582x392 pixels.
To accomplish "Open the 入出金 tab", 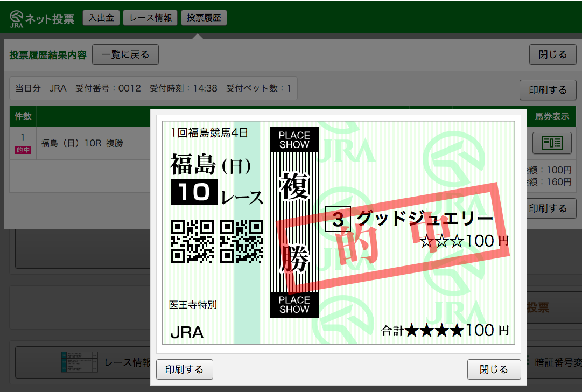I will click(x=101, y=18).
